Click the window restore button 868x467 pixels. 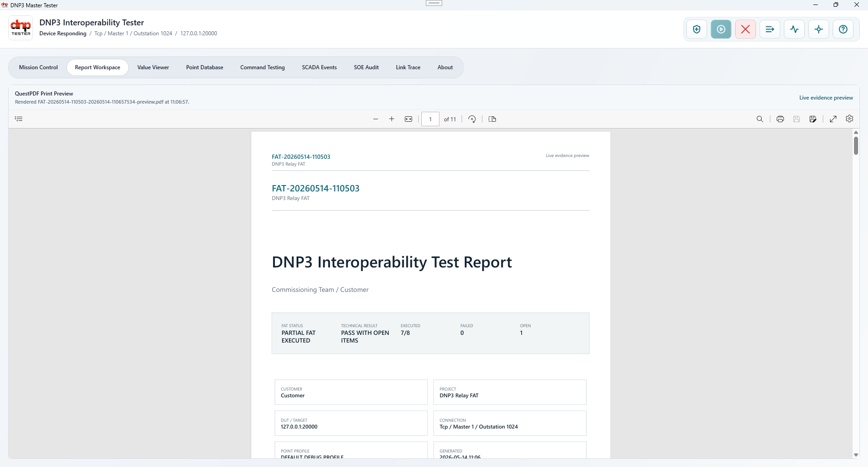[836, 5]
